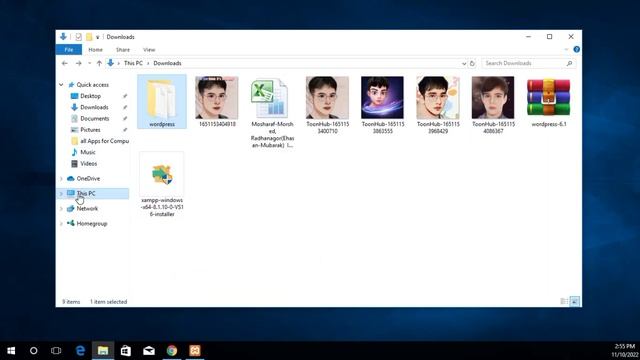Select This PC in navigation pane

pyautogui.click(x=86, y=193)
